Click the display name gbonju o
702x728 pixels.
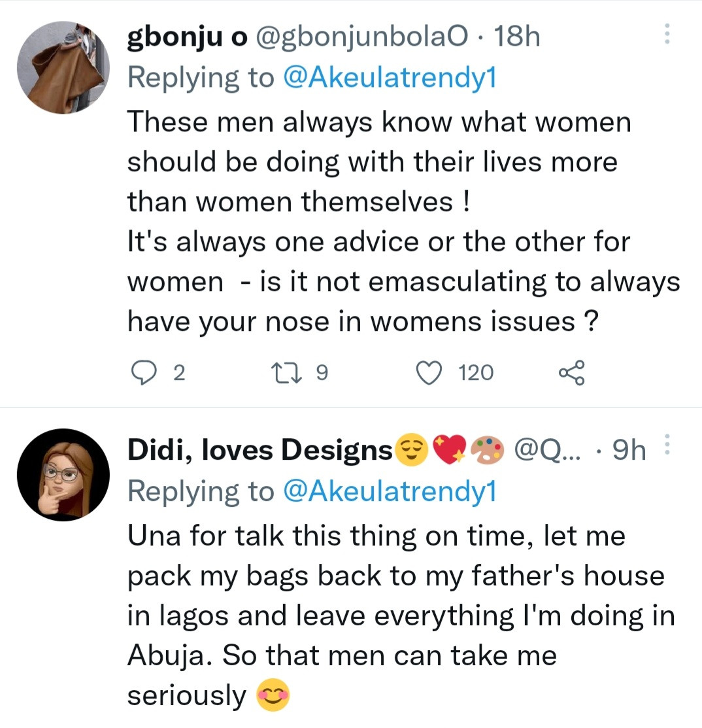186,38
